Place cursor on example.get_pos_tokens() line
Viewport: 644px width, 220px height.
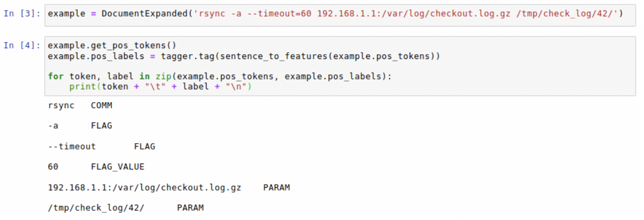112,46
